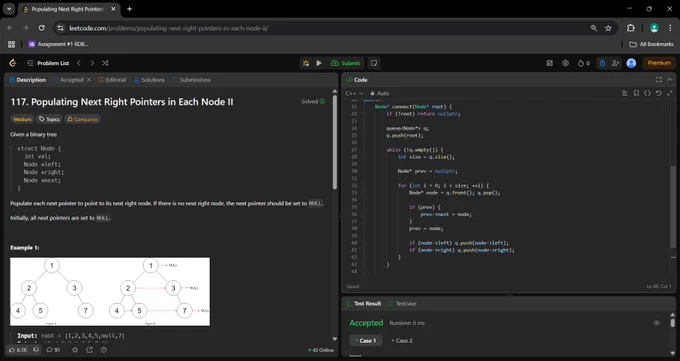The height and width of the screenshot is (361, 680).
Task: Open Chrome extensions puzzle icon
Action: [x=631, y=28]
